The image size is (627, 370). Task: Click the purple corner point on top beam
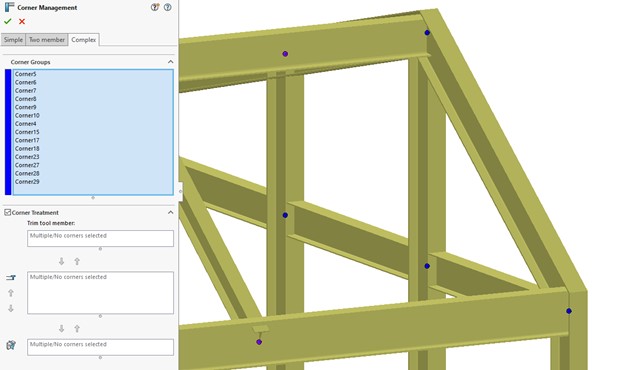(x=285, y=54)
